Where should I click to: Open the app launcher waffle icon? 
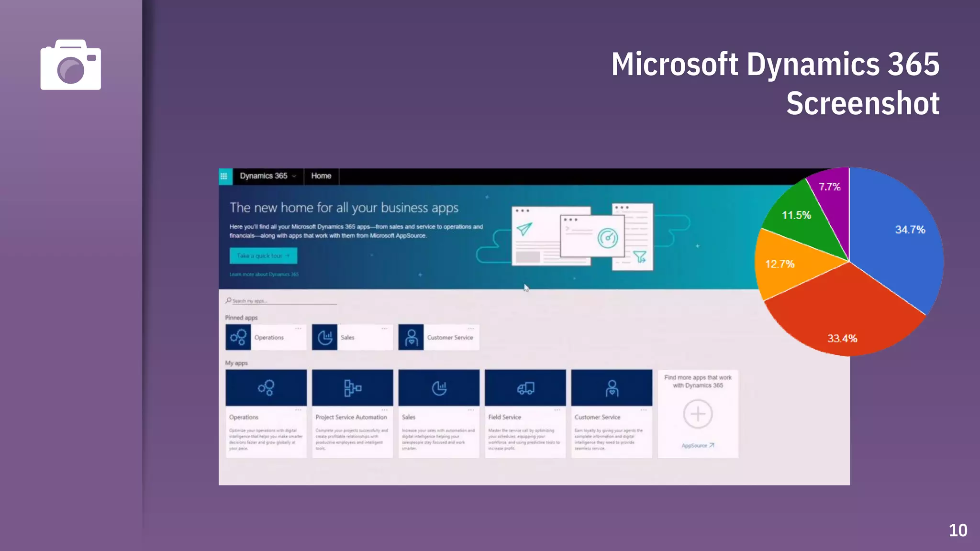coord(224,176)
